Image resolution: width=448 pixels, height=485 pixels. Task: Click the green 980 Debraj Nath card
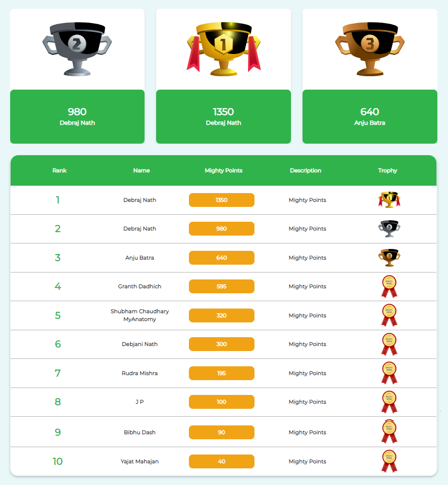tap(77, 116)
